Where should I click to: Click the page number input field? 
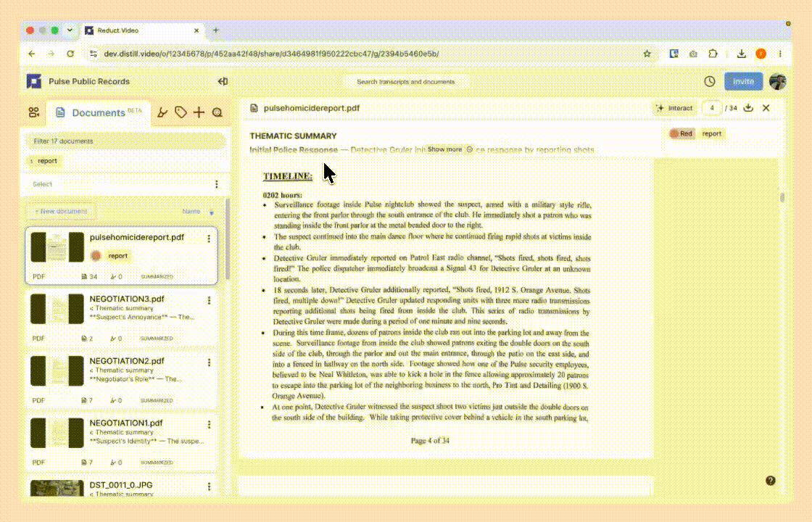(x=712, y=108)
